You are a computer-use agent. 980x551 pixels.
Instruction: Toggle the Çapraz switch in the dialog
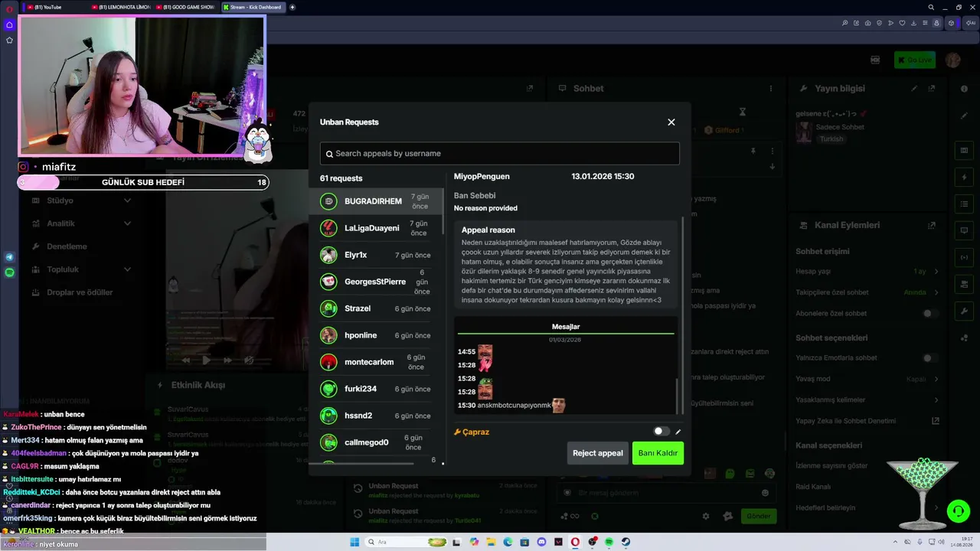coord(661,432)
